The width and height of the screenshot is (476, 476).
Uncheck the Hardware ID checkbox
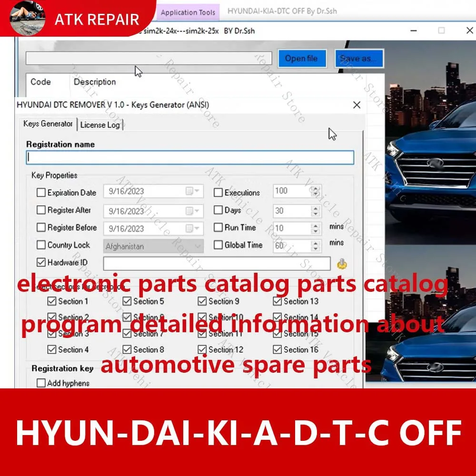(41, 262)
